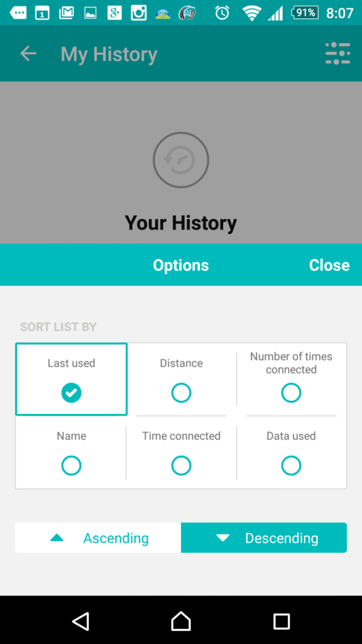Tap the Options panel title bar
This screenshot has width=362, height=644.
click(x=181, y=265)
